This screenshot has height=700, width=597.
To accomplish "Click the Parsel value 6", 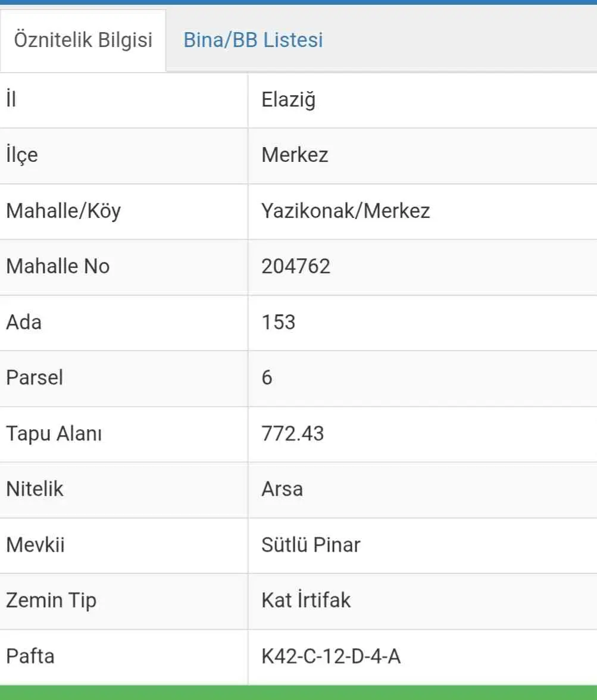I will tap(267, 377).
